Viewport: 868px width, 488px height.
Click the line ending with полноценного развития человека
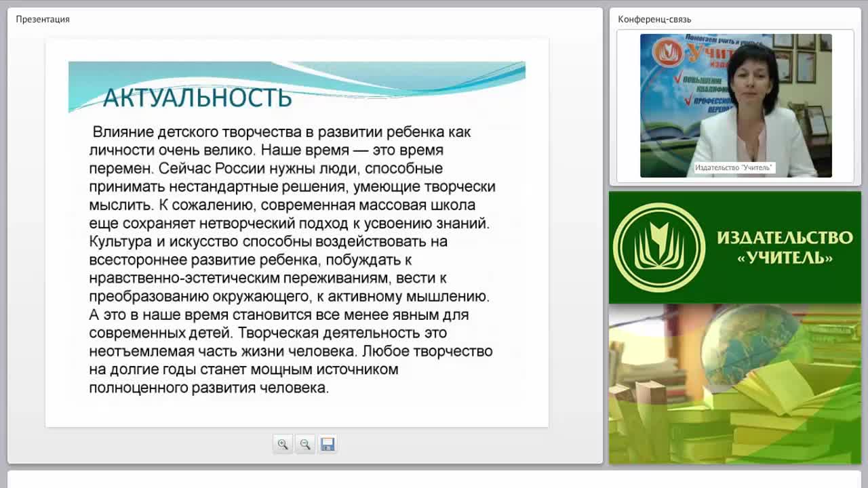209,388
